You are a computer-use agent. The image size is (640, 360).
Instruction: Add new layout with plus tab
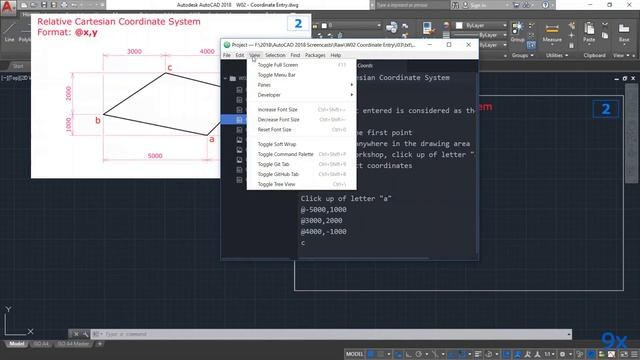(100, 344)
